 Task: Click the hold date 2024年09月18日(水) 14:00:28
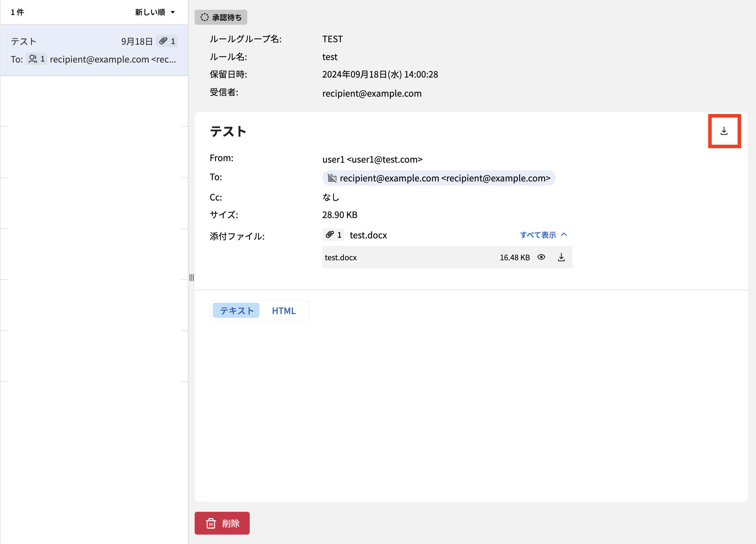click(380, 74)
